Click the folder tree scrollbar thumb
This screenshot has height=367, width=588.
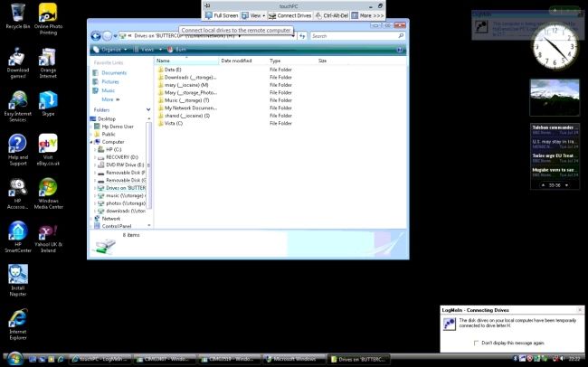149,165
